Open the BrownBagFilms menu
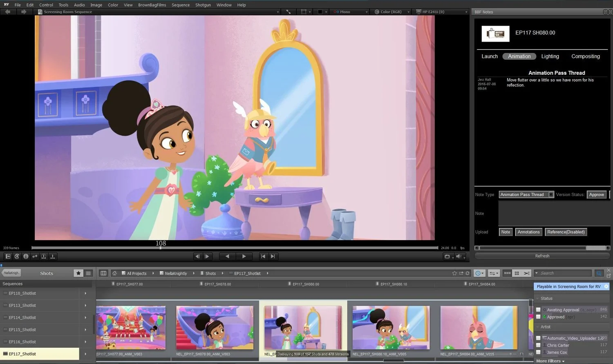This screenshot has height=364, width=613. (152, 5)
